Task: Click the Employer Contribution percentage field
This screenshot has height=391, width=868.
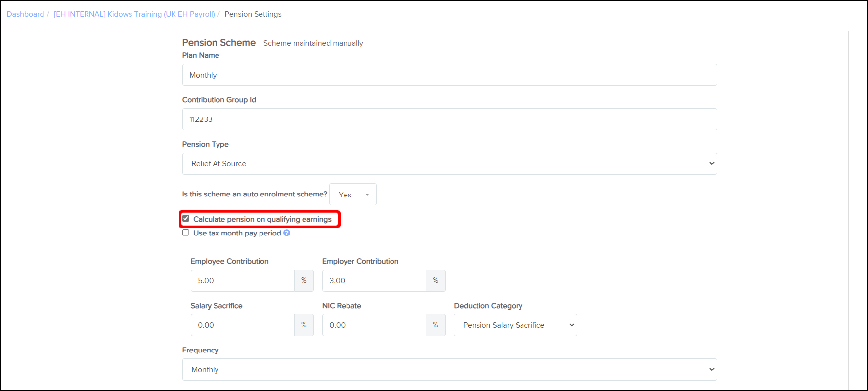Action: [374, 281]
